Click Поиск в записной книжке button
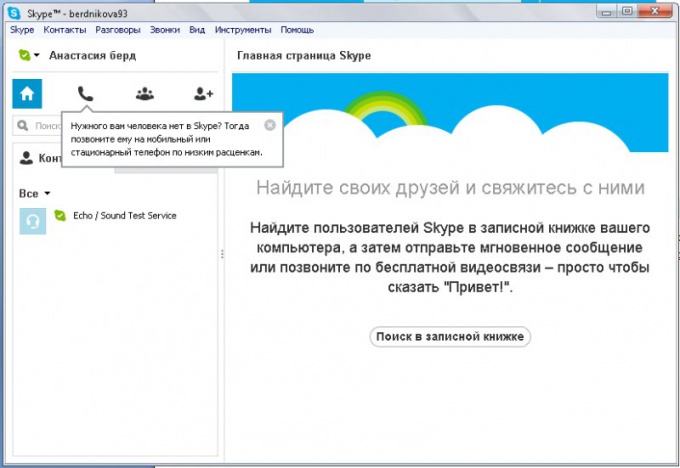 coord(450,337)
